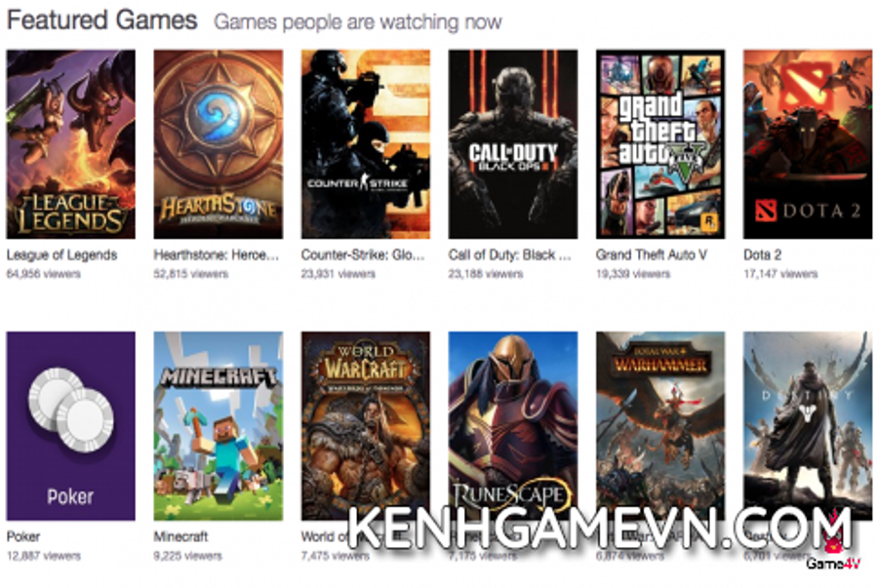Open the League of Legends cover art
The height and width of the screenshot is (588, 878).
(70, 144)
